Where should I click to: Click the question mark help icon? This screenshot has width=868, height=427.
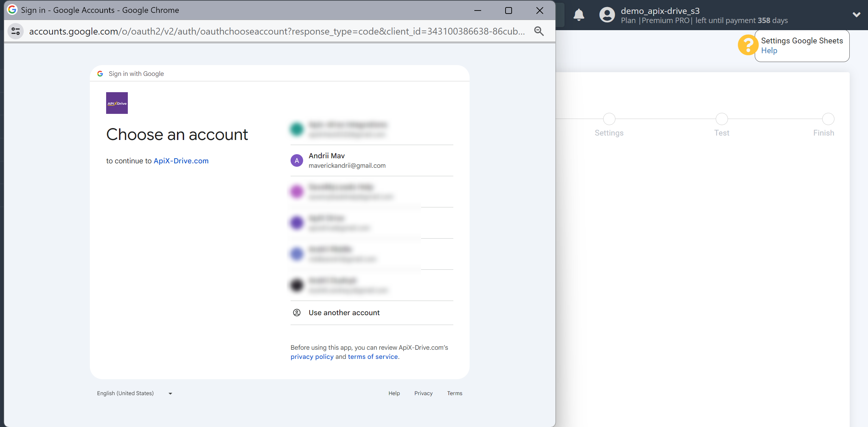[x=748, y=45]
